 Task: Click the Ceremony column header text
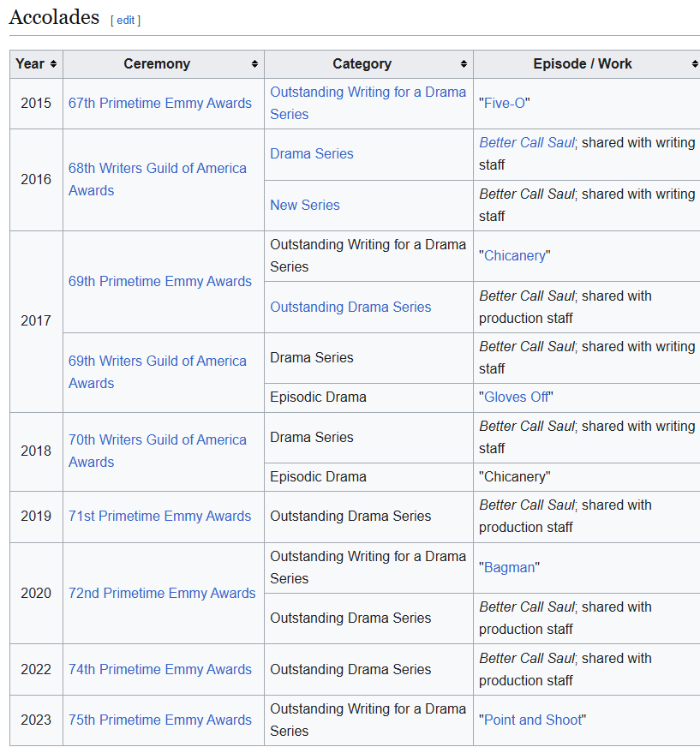[157, 64]
